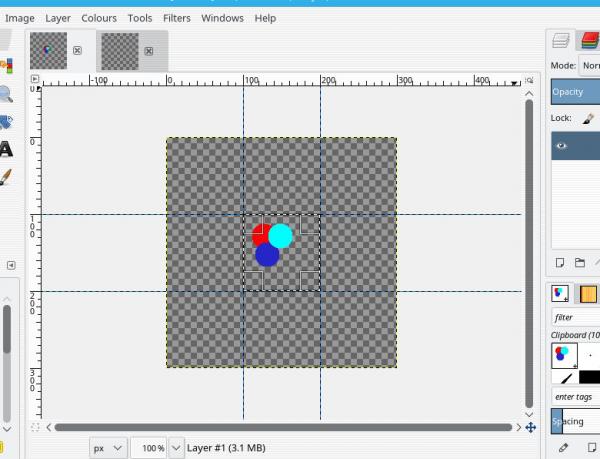Click the scroll up arrow of canvas

click(529, 93)
